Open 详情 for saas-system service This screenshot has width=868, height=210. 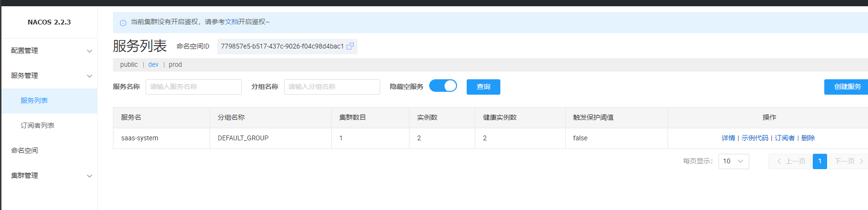tap(728, 138)
